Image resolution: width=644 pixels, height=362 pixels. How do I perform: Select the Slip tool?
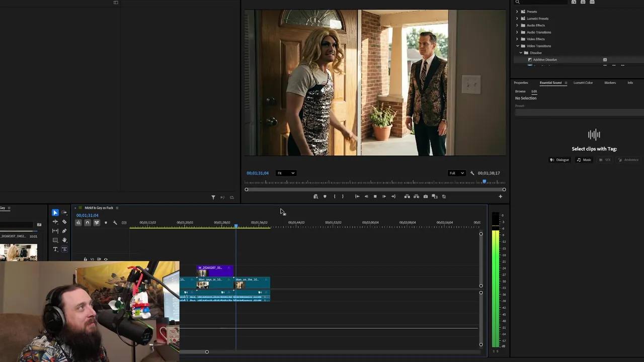point(55,231)
